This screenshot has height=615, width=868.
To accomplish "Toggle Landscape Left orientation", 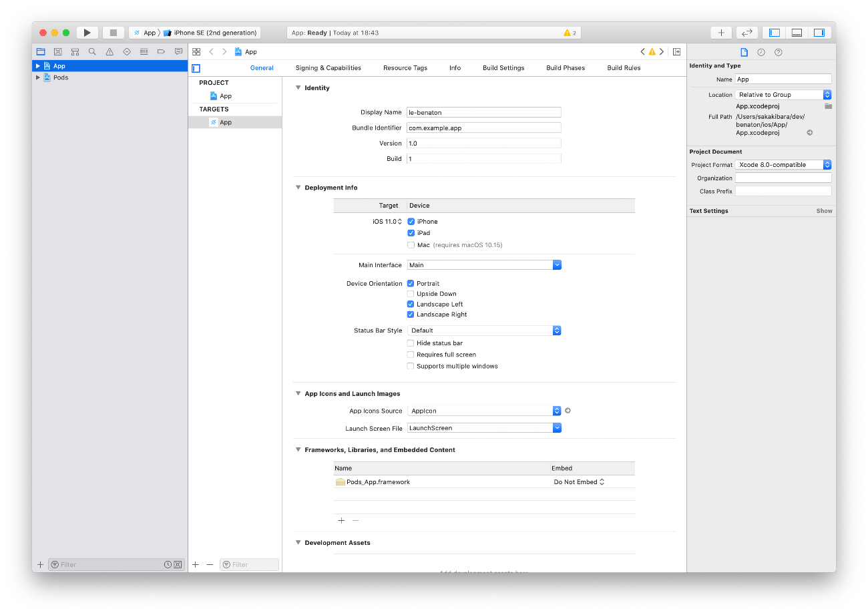I will click(411, 304).
